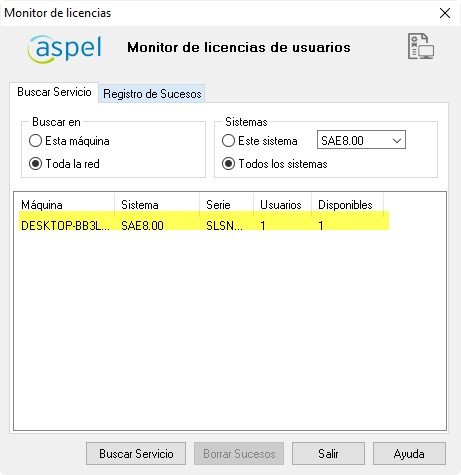
Task: Click the disabled Borrar Sucesos button
Action: point(239,454)
